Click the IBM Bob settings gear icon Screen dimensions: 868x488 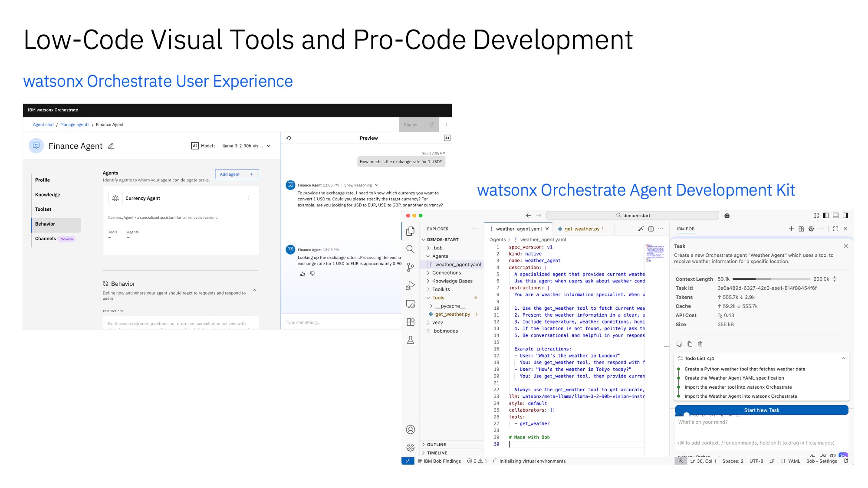(811, 229)
